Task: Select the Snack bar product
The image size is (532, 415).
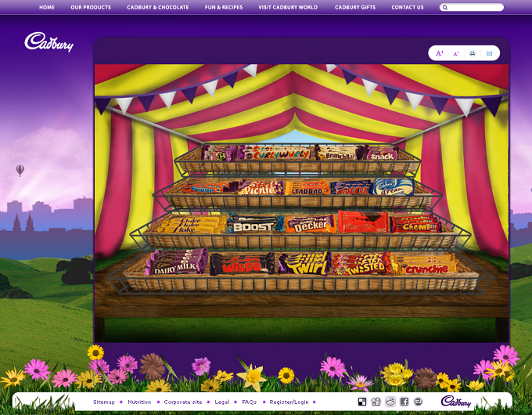Action: pyautogui.click(x=381, y=153)
